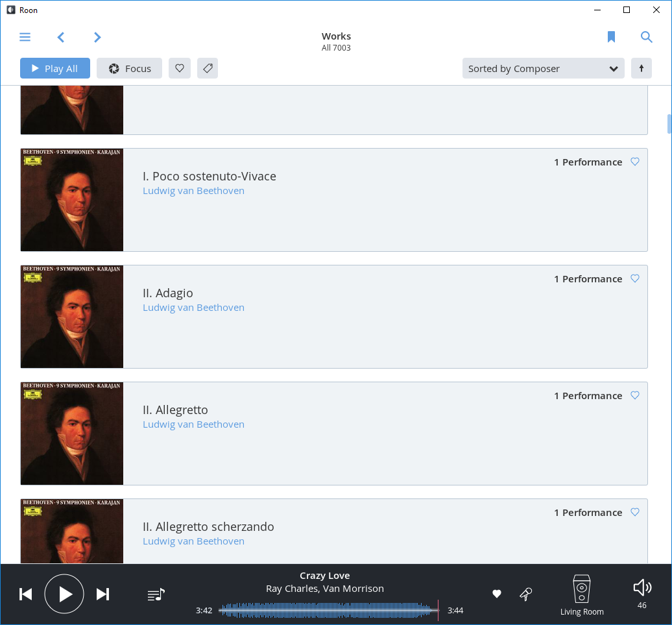Viewport: 672px width, 625px height.
Task: Open the play queue icon
Action: point(156,594)
